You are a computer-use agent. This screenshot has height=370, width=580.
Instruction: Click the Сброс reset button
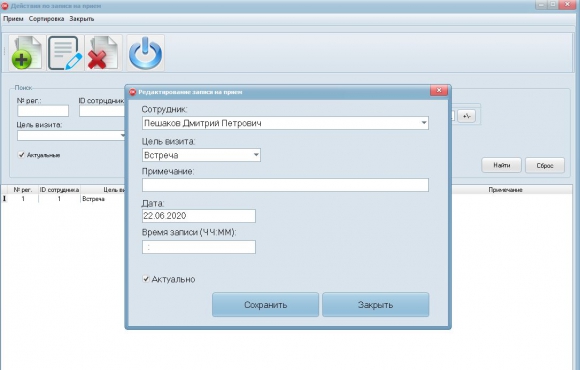point(545,165)
